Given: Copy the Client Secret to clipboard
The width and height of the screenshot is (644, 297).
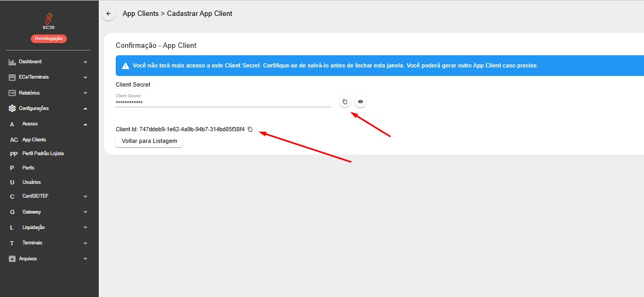Looking at the screenshot, I should click(x=345, y=101).
